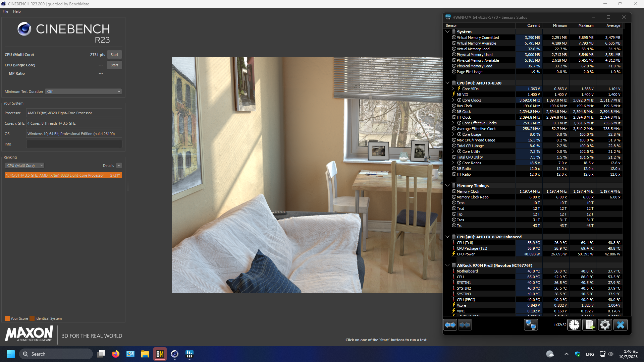The width and height of the screenshot is (644, 362).
Task: Start the CPU Single Core test
Action: [114, 65]
